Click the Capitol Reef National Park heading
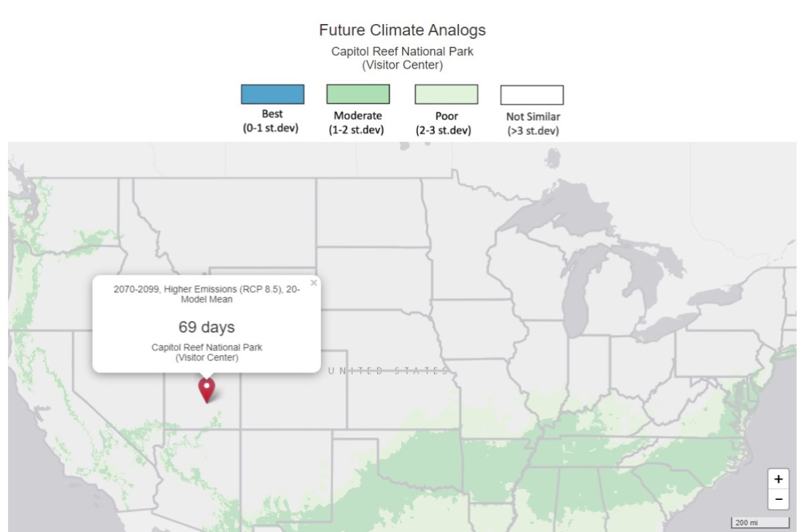Viewport: 804px width, 532px height. [x=402, y=51]
